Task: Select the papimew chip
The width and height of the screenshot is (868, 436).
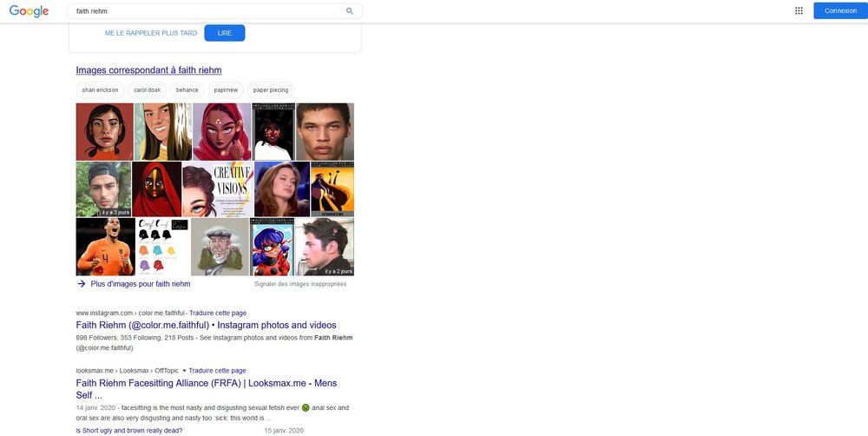Action: click(226, 89)
